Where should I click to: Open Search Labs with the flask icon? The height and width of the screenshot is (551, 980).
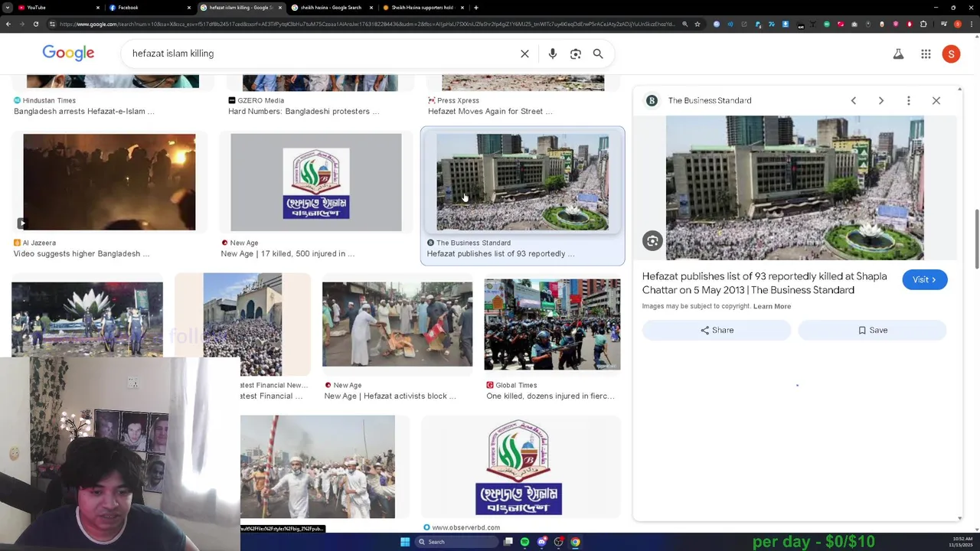click(x=898, y=54)
